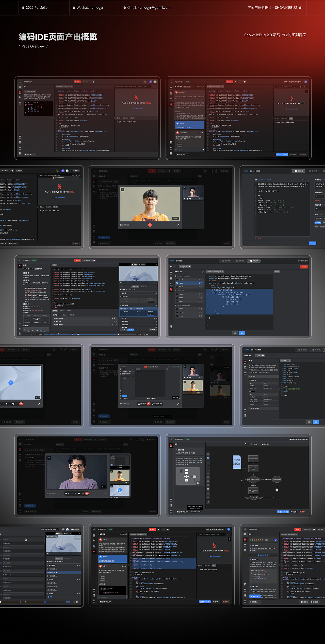Switch to 控制台 tab in first IDE
325x644 pixels.
tap(118, 118)
